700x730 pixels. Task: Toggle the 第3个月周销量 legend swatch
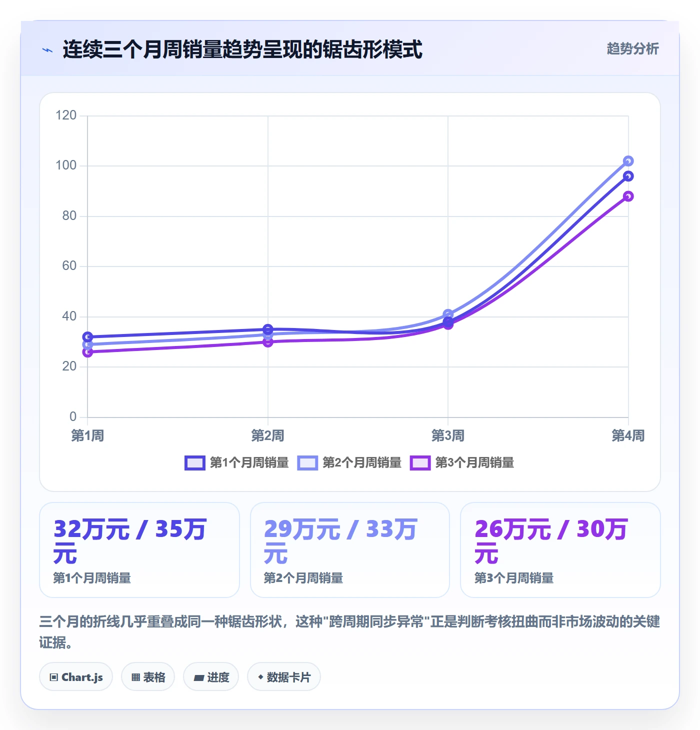(x=420, y=463)
